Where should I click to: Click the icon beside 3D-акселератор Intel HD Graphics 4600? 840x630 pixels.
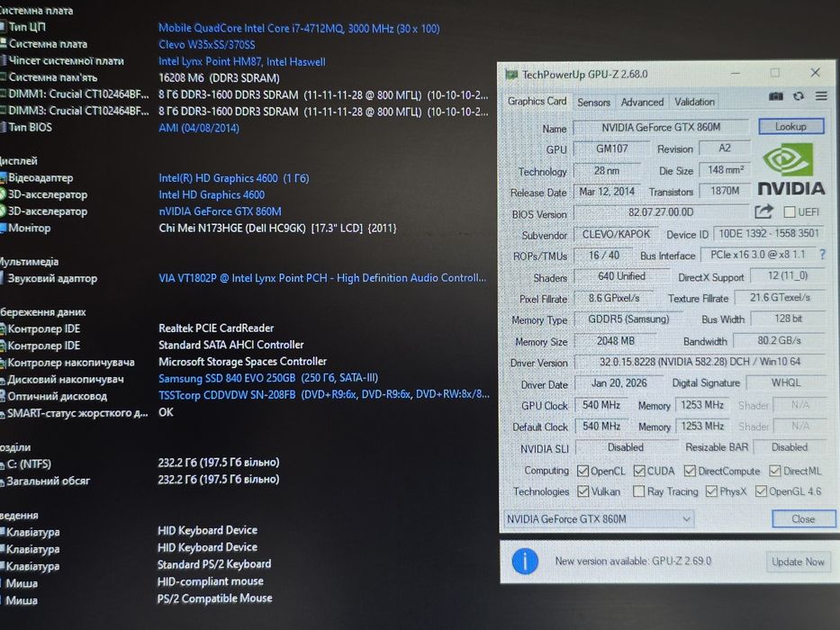tap(3, 194)
